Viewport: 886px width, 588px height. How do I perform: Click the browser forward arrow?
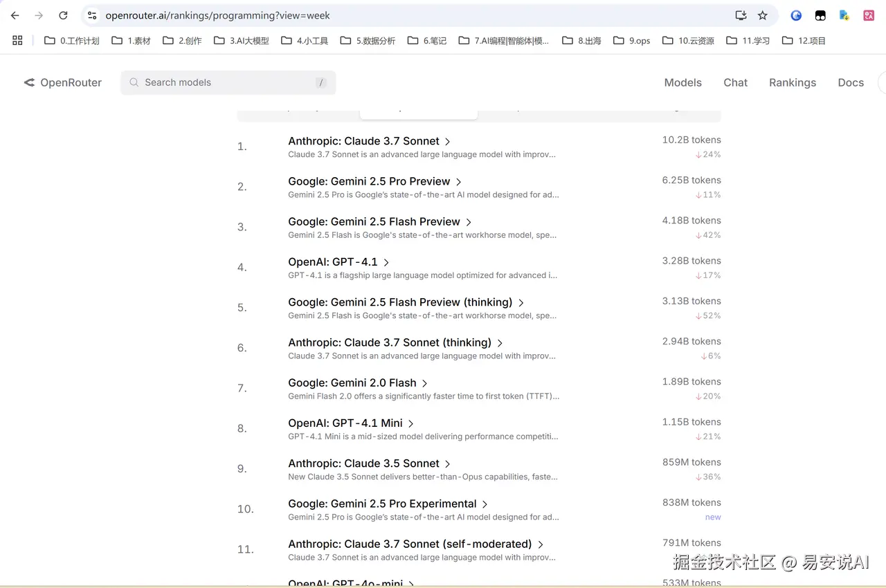pyautogui.click(x=39, y=15)
